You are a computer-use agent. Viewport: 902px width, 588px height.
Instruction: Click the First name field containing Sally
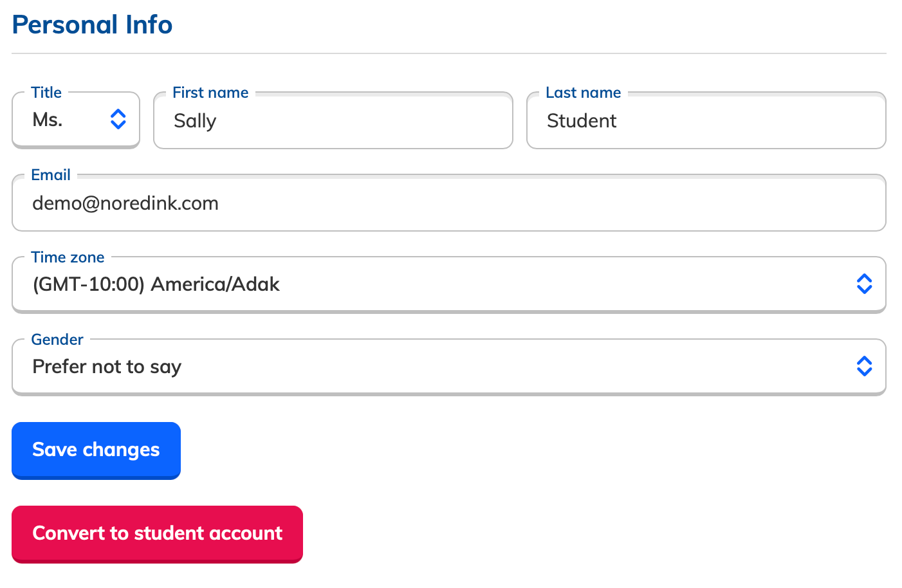tap(333, 120)
